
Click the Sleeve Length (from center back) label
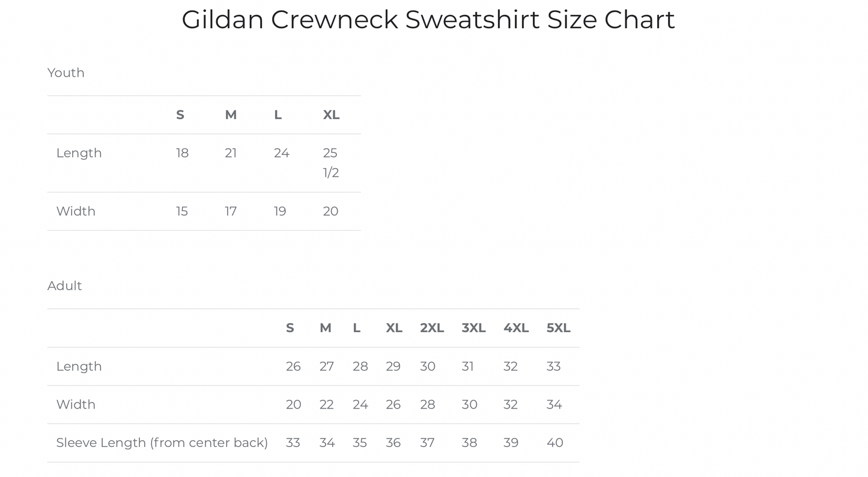(162, 443)
